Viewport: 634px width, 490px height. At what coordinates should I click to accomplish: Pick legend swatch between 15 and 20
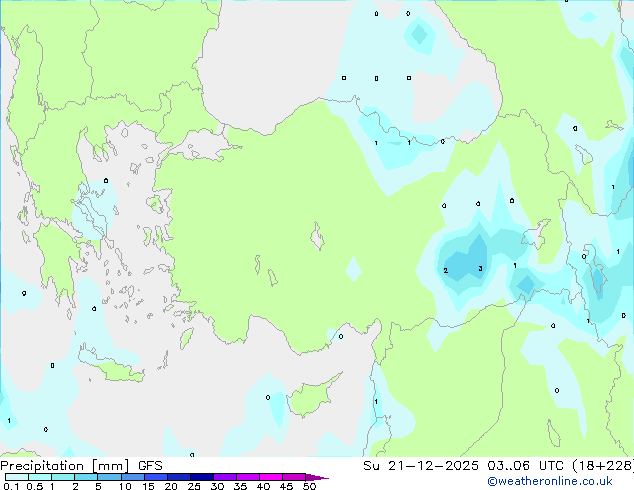155,477
